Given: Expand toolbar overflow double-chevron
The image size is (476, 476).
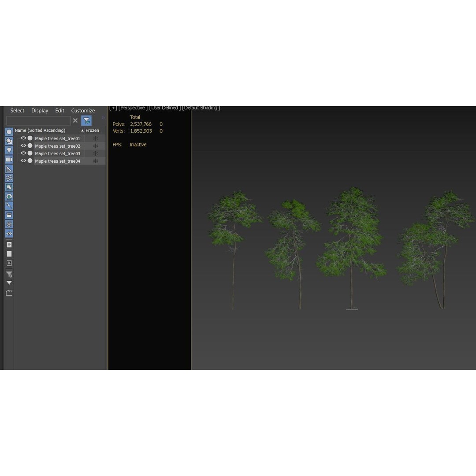Looking at the screenshot, I should 103,118.
